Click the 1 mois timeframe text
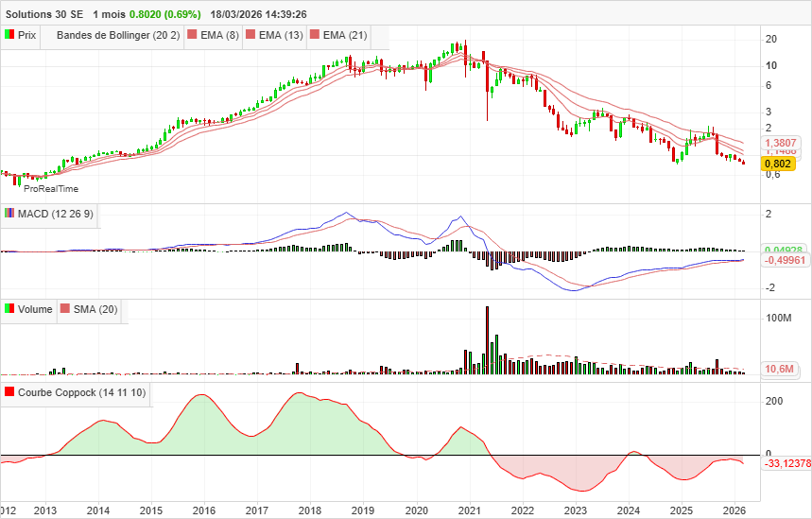 pos(109,14)
